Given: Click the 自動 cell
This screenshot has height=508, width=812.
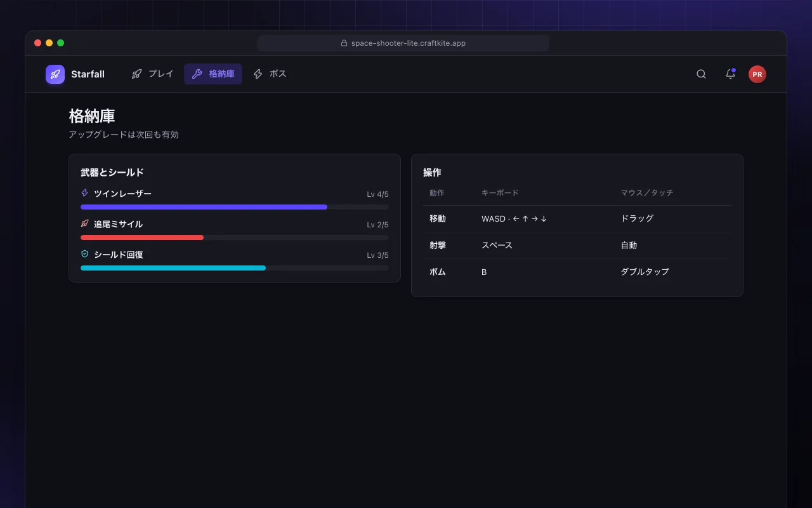Looking at the screenshot, I should [x=629, y=245].
